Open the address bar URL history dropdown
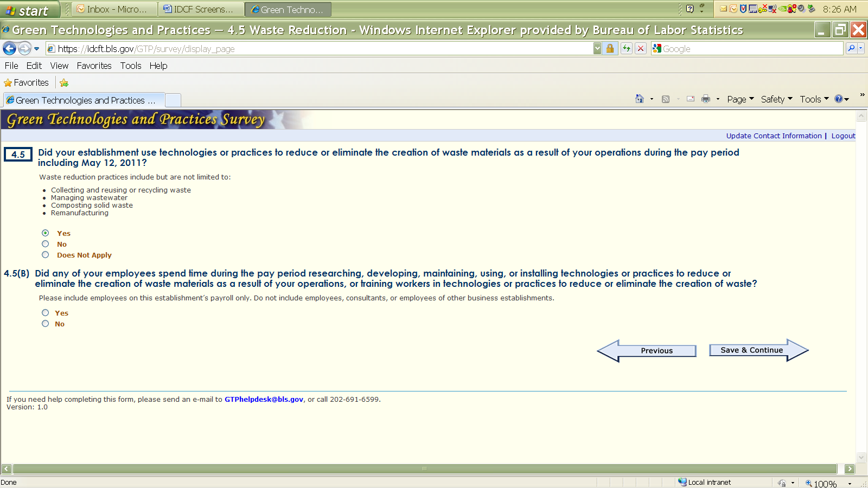 pos(597,49)
